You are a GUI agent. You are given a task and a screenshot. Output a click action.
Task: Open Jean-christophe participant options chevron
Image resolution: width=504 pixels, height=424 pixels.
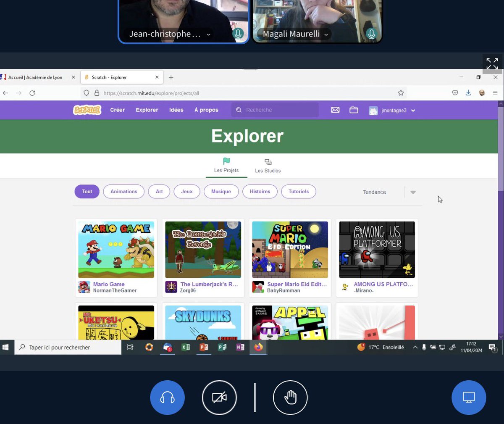point(208,34)
